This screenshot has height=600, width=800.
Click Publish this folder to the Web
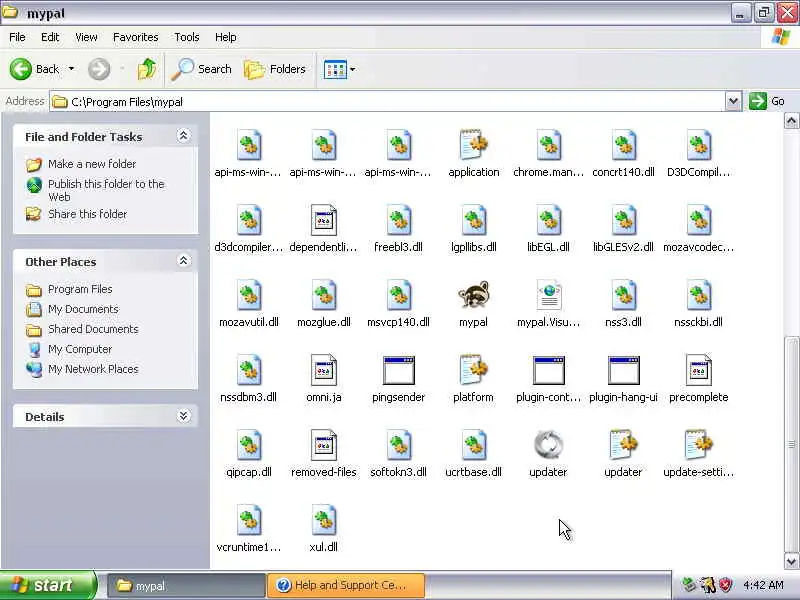[106, 190]
